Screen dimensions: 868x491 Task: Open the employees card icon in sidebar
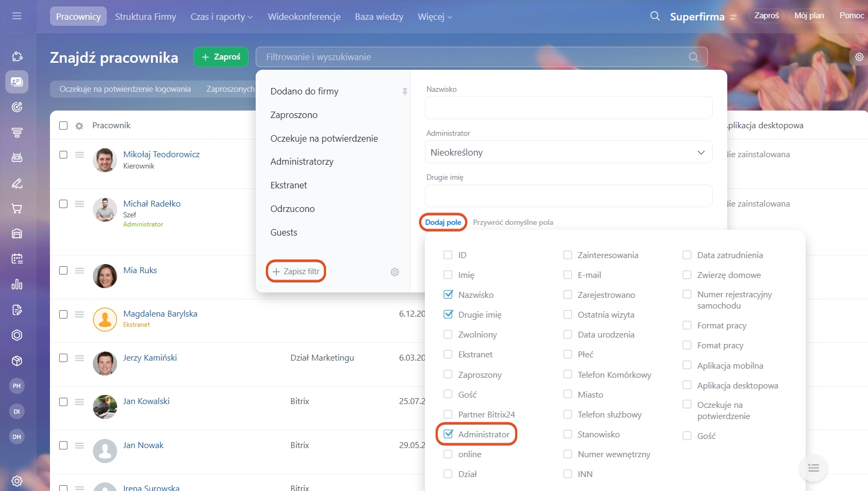pos(17,82)
